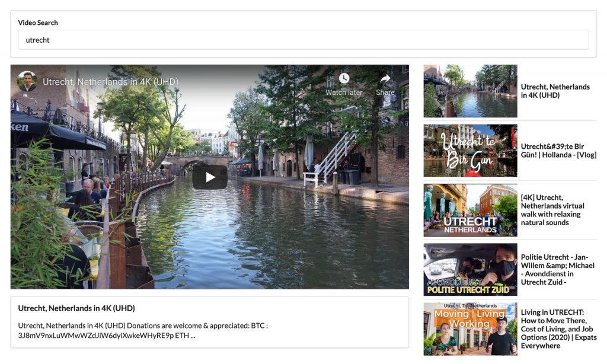This screenshot has height=364, width=607.
Task: Open 'Living in UTRECHT' expats video title
Action: click(x=557, y=328)
